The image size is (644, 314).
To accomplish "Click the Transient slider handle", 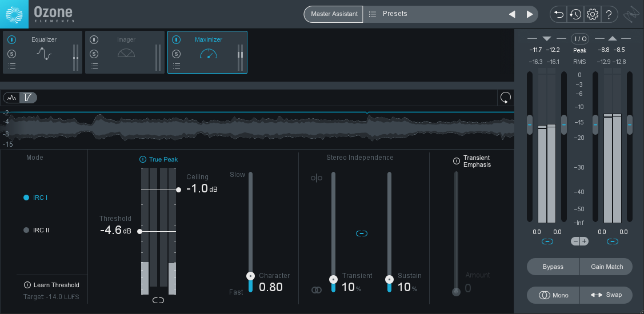I will point(334,280).
